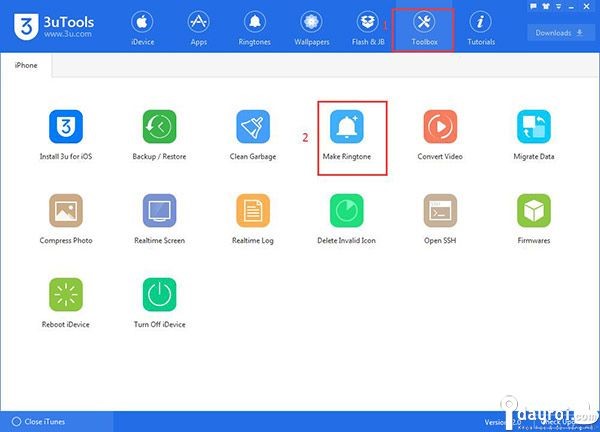Viewport: 600px width, 432px height.
Task: Click the Downloads button
Action: tap(560, 32)
